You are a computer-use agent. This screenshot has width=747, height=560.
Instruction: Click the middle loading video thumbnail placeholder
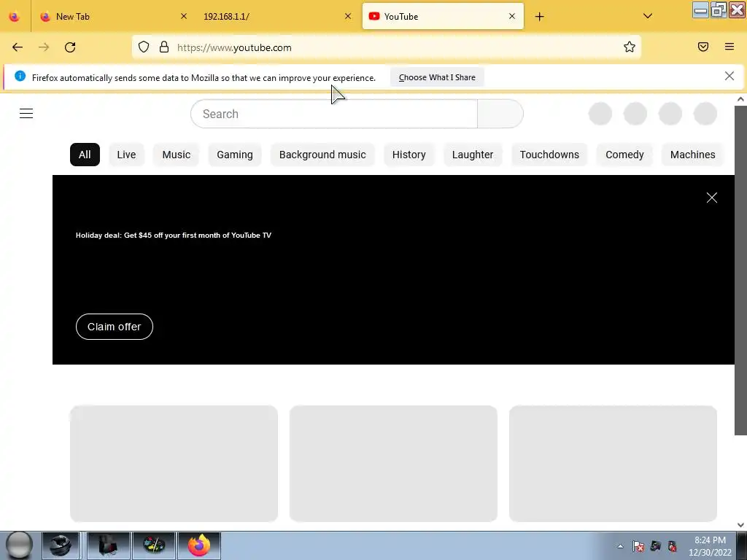tap(393, 464)
